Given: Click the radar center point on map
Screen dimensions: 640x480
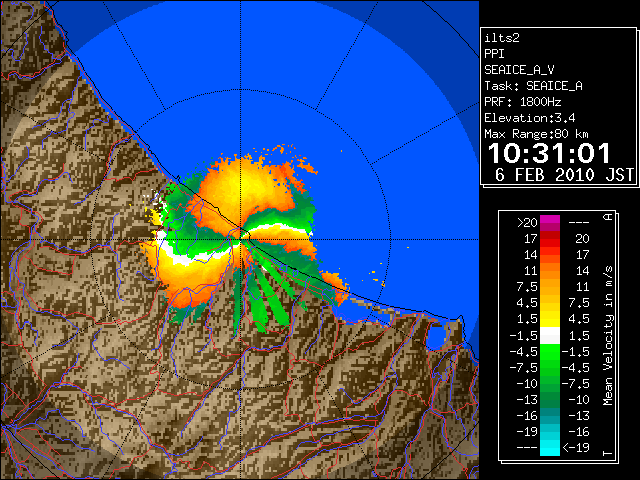Looking at the screenshot, I should click(x=241, y=239).
